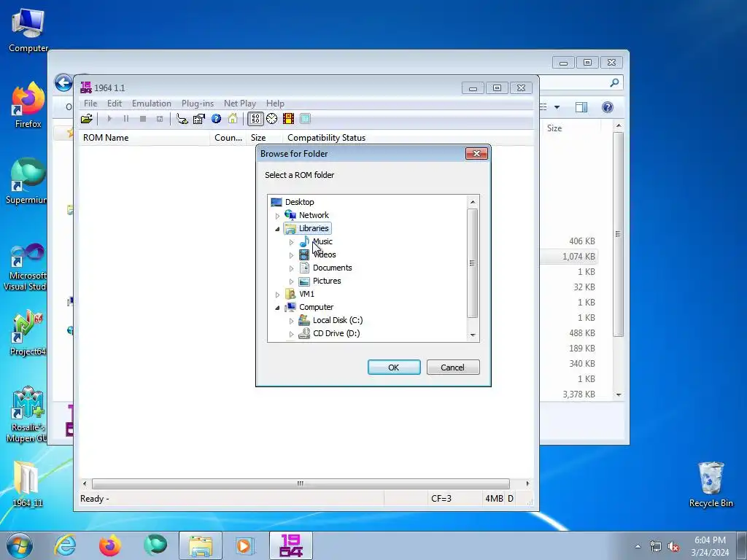Click the Open ROM folder icon in 1964 toolbar
Image resolution: width=747 pixels, height=560 pixels.
(x=87, y=119)
